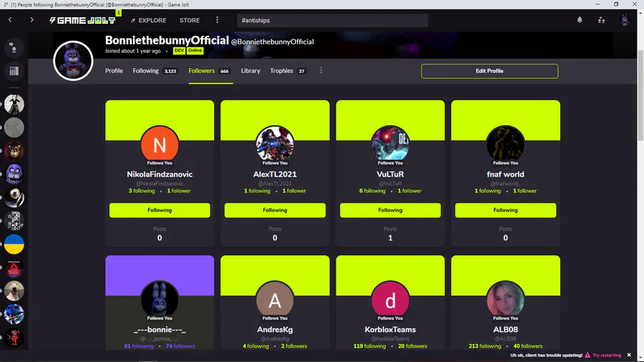Dismiss the client update trouble notice
The width and height of the screenshot is (644, 362).
(629, 355)
